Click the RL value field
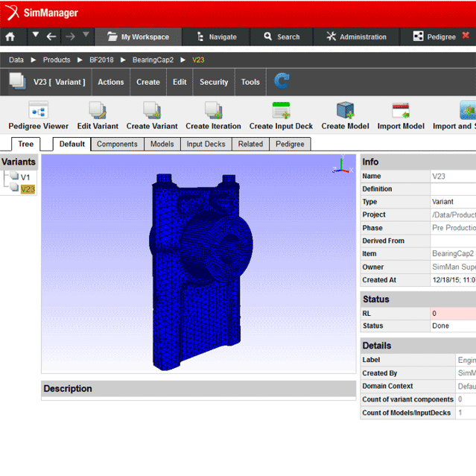 click(453, 314)
